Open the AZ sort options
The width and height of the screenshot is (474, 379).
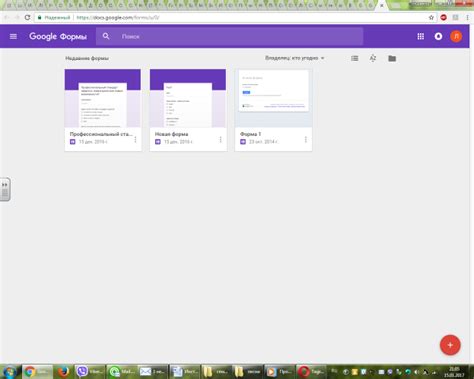coord(373,58)
